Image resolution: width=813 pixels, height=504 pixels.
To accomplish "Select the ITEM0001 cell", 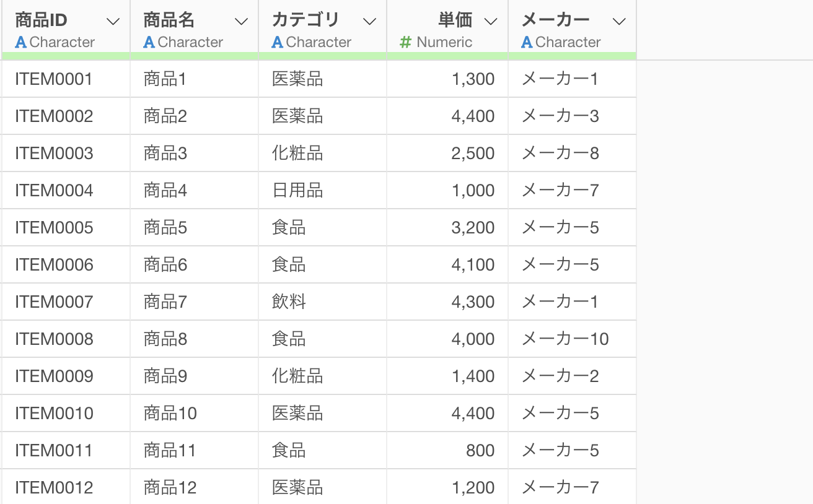I will coord(66,79).
